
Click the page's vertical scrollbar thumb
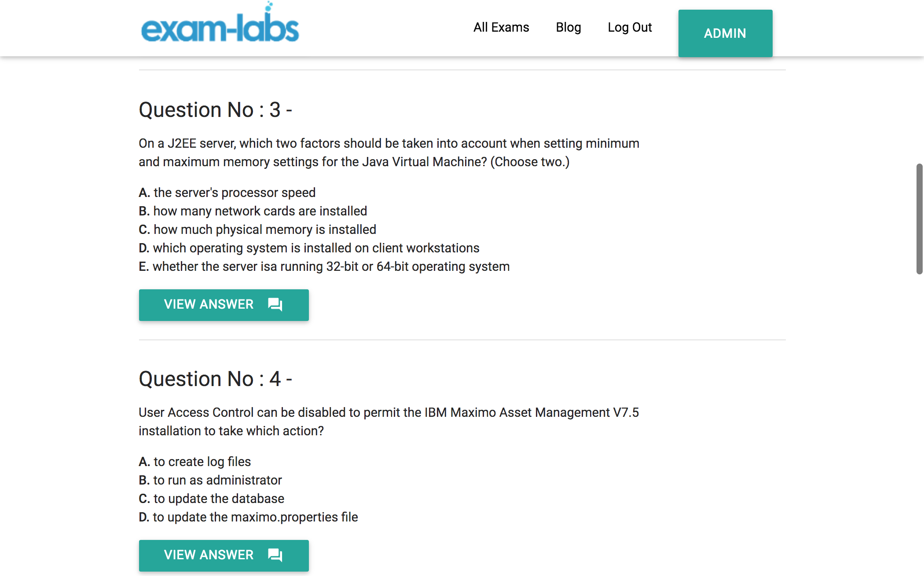[919, 219]
